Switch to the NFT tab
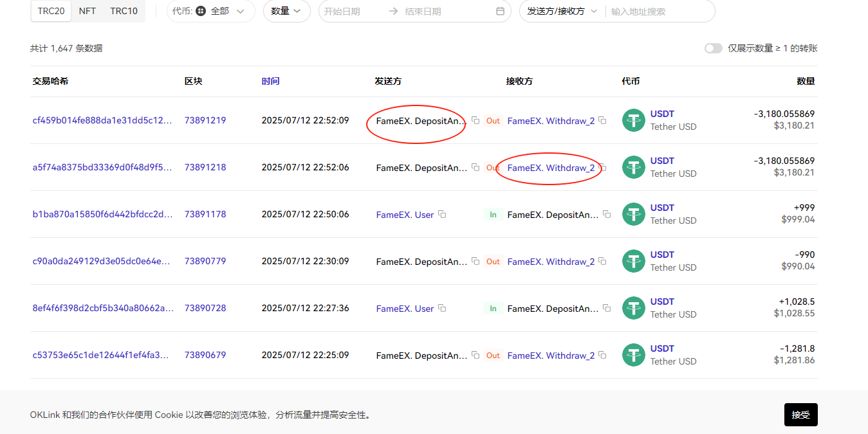This screenshot has width=868, height=434. click(88, 11)
